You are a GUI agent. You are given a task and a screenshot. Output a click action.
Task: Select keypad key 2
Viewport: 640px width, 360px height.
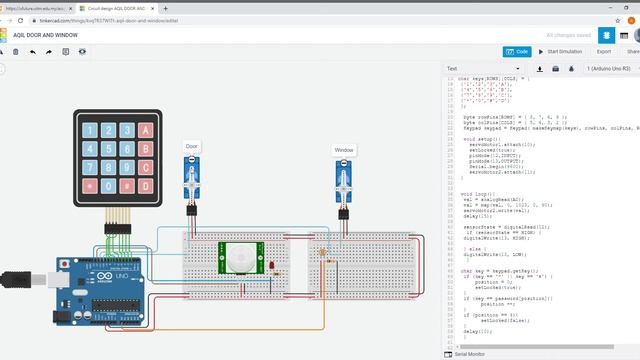click(x=109, y=131)
